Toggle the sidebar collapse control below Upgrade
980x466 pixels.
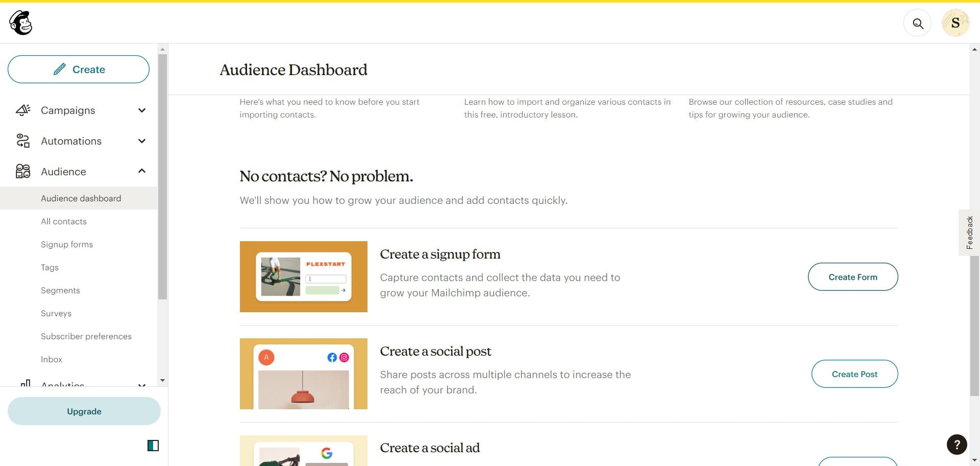click(153, 446)
